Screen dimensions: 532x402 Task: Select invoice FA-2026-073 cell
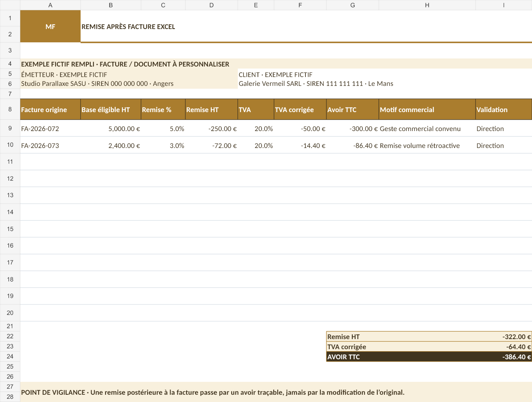click(50, 145)
